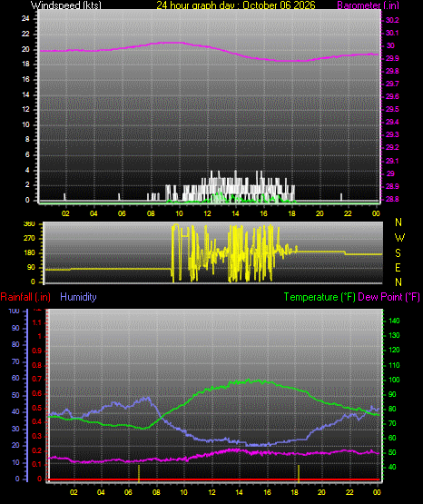423x504 pixels.
Task: Click the E compass label
Action: (x=398, y=267)
